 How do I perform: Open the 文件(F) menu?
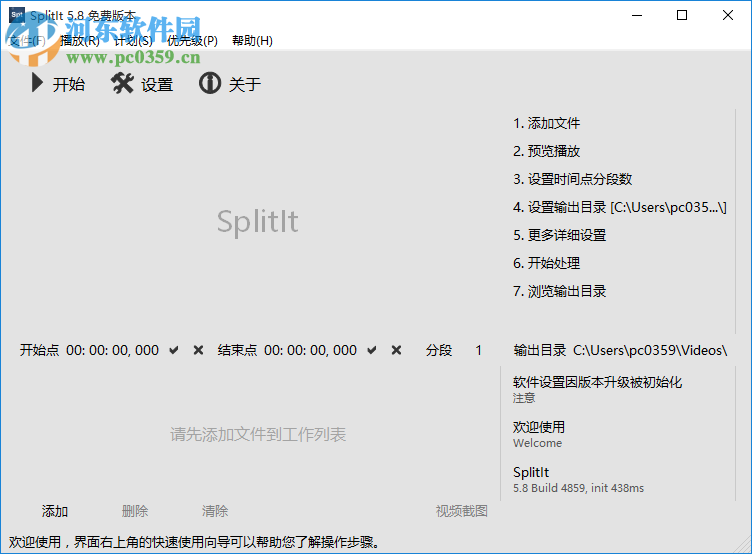pos(27,41)
